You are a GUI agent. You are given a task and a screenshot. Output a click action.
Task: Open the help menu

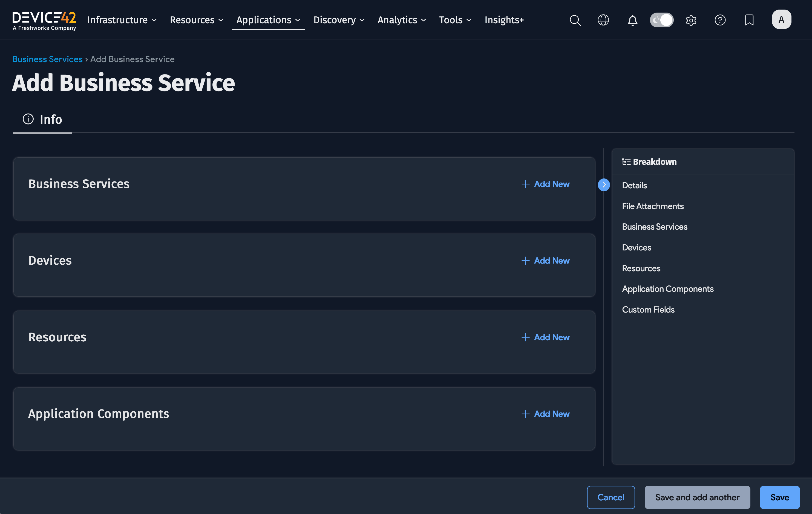tap(720, 20)
